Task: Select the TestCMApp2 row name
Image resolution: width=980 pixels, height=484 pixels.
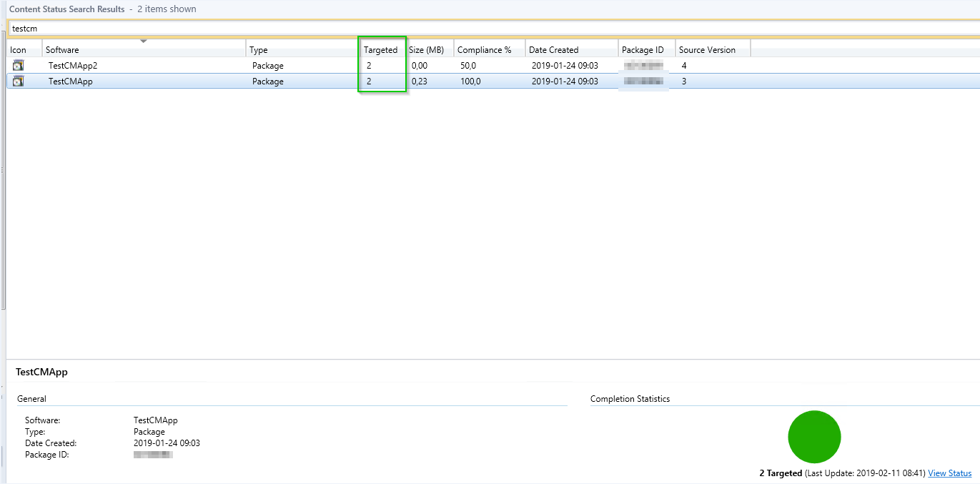Action: tap(73, 66)
